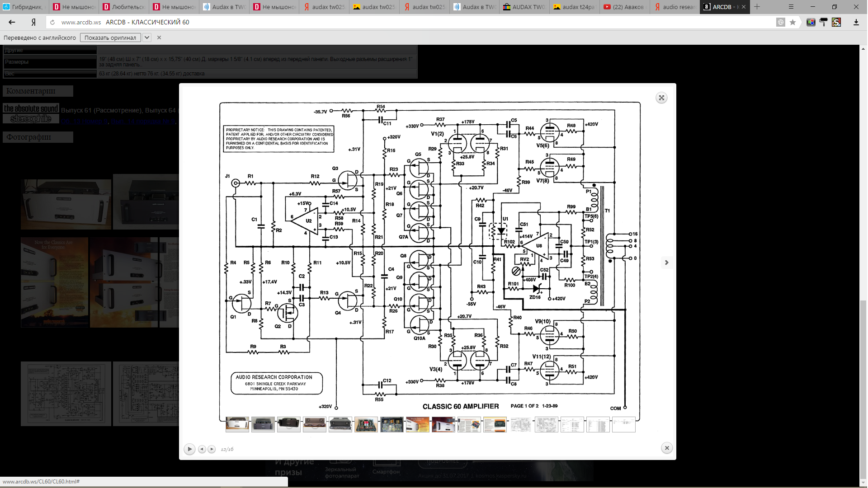Go to next image using small arrow
This screenshot has width=868, height=488.
(212, 449)
